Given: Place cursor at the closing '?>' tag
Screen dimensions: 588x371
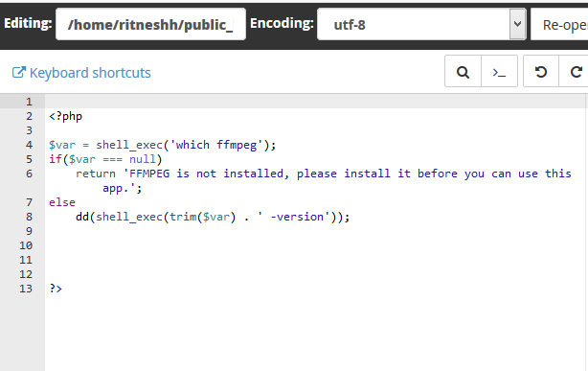Looking at the screenshot, I should click(56, 289).
